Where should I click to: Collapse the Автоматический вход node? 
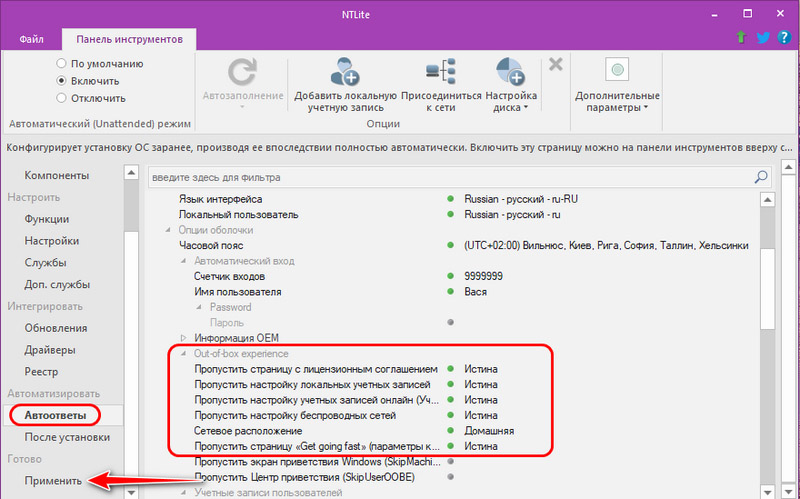(184, 261)
